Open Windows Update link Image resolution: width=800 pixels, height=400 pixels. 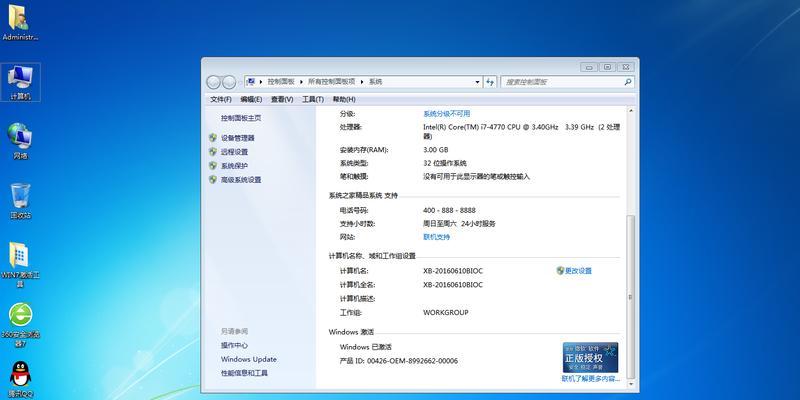click(248, 359)
